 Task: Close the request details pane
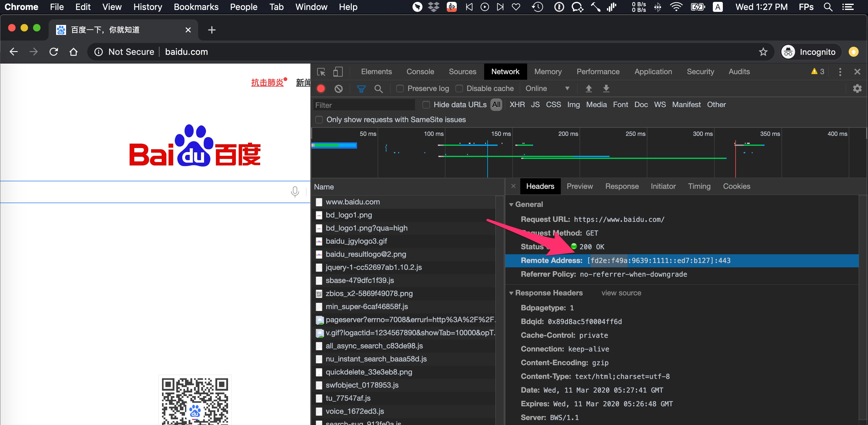tap(513, 186)
